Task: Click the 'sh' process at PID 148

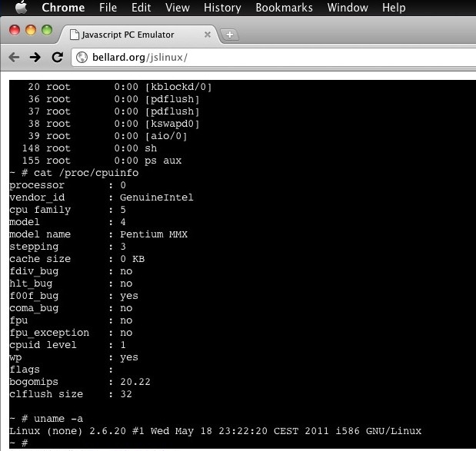Action: click(x=151, y=148)
